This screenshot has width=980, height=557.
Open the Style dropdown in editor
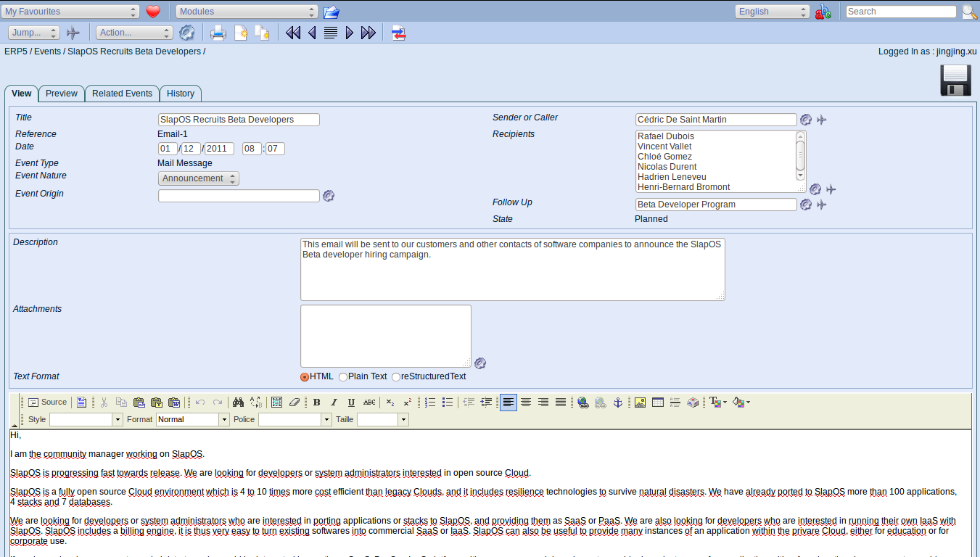click(86, 420)
